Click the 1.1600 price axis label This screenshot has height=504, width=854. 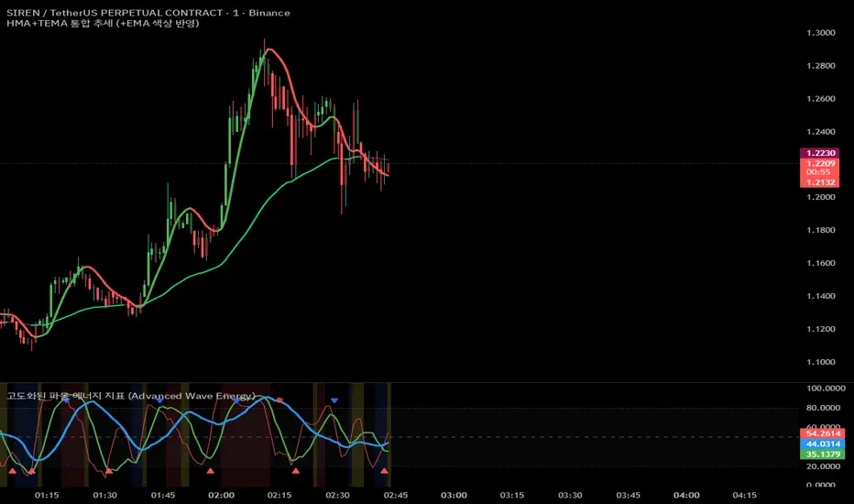(821, 263)
